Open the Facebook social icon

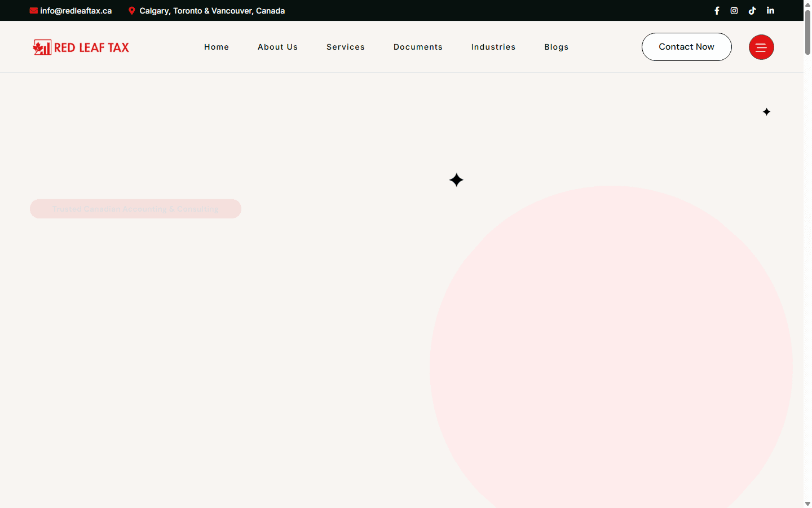coord(717,11)
